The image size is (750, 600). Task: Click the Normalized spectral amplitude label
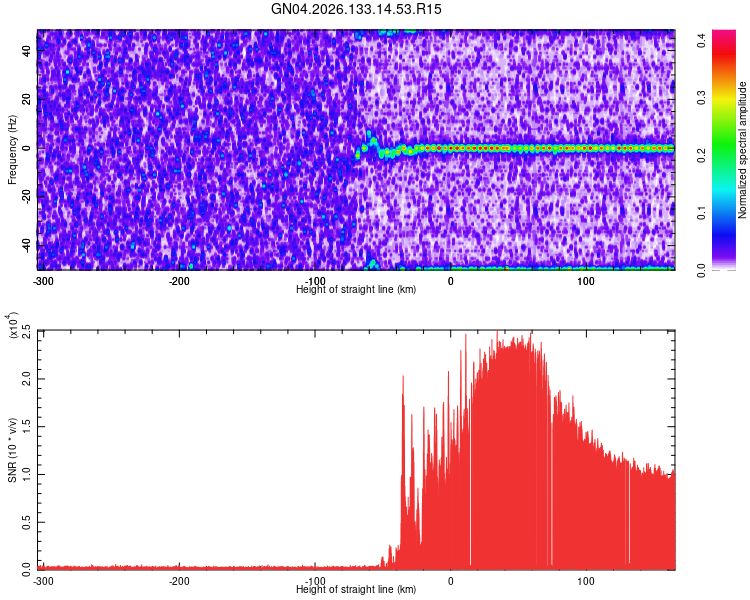pos(742,150)
